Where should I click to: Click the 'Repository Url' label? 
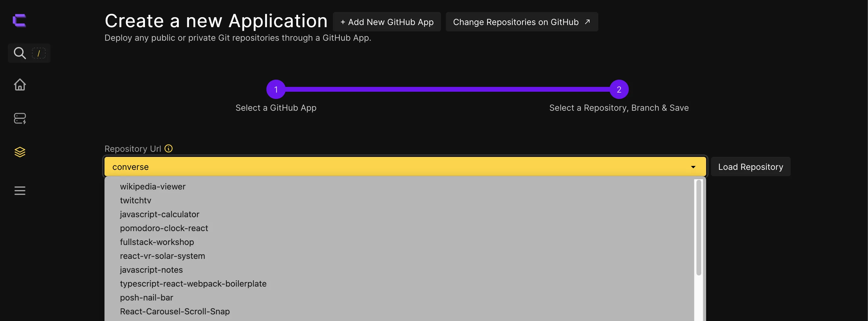(x=133, y=149)
